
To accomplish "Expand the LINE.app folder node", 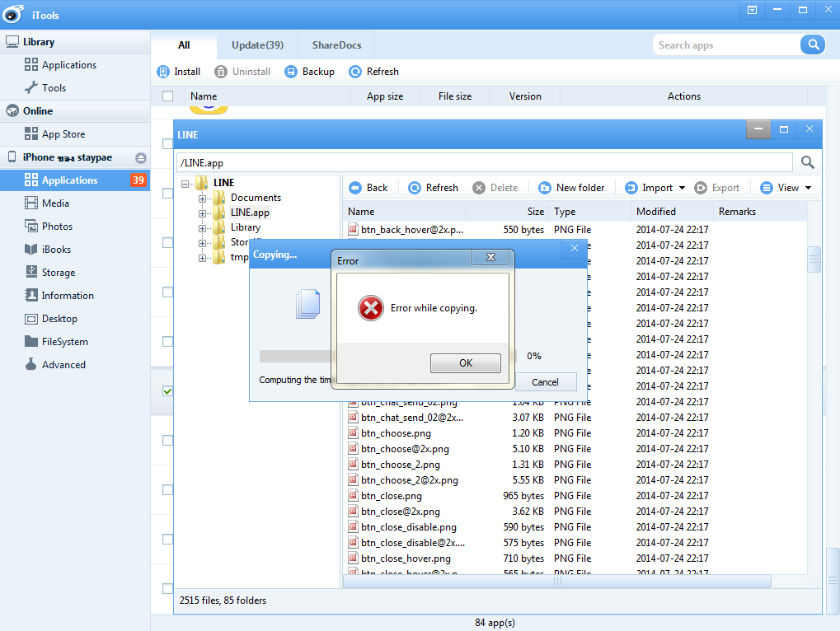I will 203,213.
